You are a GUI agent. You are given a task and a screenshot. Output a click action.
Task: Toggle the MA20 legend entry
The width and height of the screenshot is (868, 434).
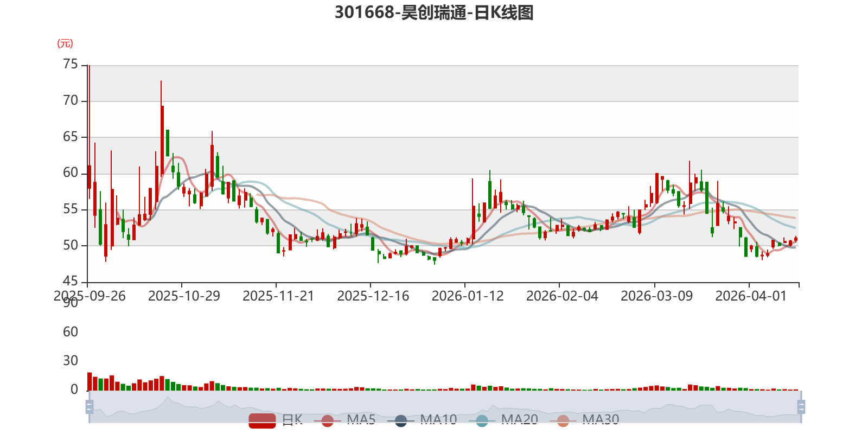[503, 420]
